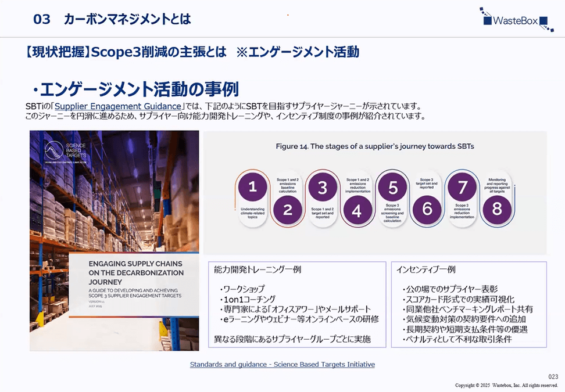
Task: Click purple stage 5 circle
Action: coord(392,187)
